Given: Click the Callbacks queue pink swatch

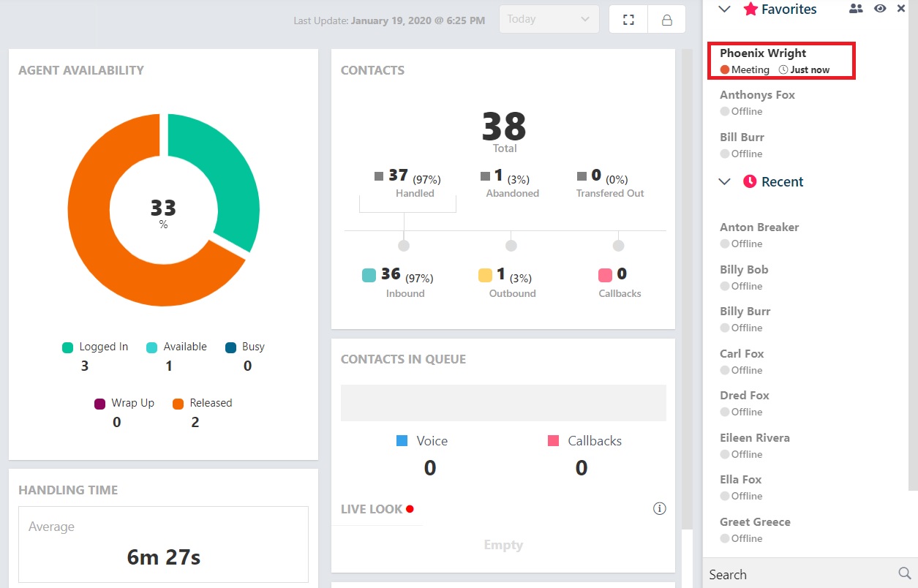Looking at the screenshot, I should [553, 441].
